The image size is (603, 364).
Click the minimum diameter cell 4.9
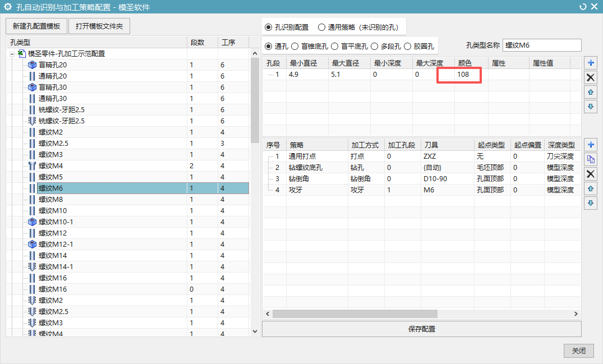click(x=307, y=75)
